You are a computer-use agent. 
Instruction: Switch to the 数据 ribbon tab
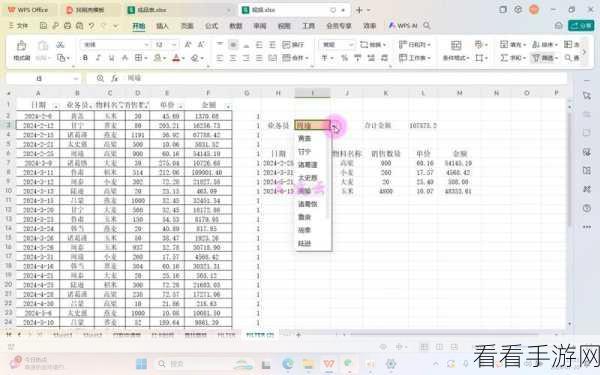tap(236, 26)
